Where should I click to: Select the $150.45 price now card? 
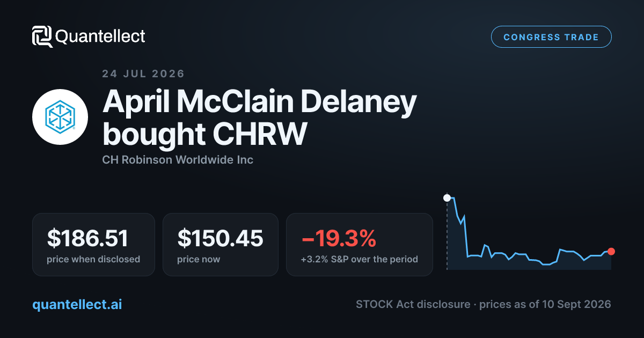221,245
